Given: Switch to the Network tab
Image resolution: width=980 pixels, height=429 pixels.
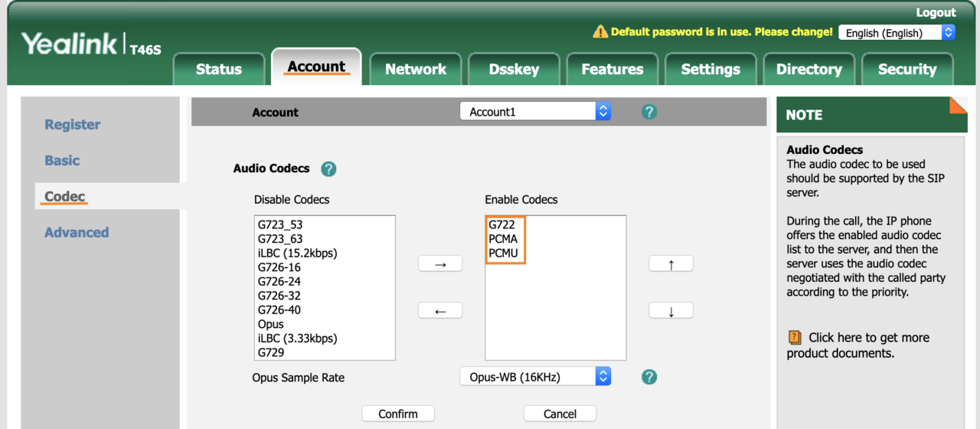Looking at the screenshot, I should point(416,69).
